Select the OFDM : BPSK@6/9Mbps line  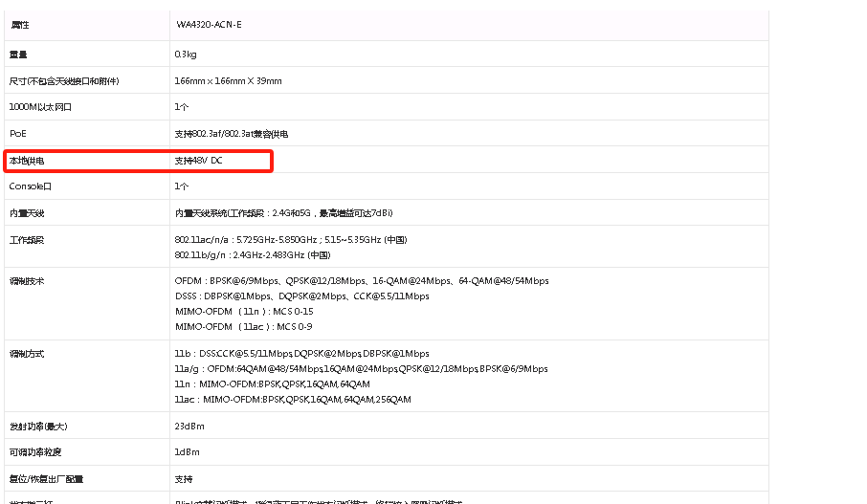coord(362,281)
